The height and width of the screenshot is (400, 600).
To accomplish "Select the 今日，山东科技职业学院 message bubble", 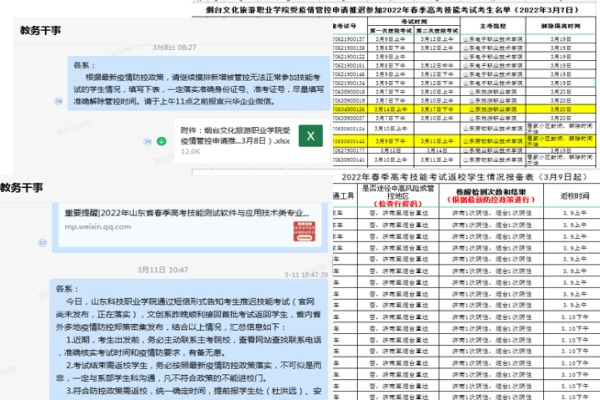I will pyautogui.click(x=189, y=340).
